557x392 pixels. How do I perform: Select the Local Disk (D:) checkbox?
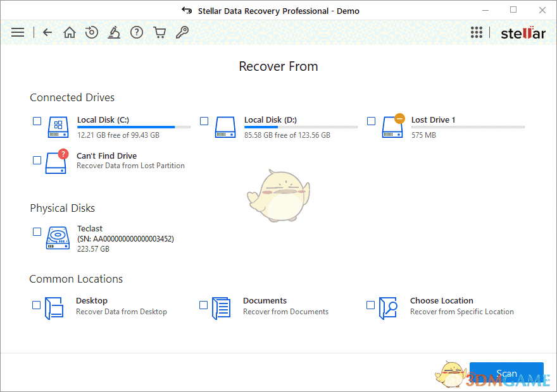[x=204, y=121]
